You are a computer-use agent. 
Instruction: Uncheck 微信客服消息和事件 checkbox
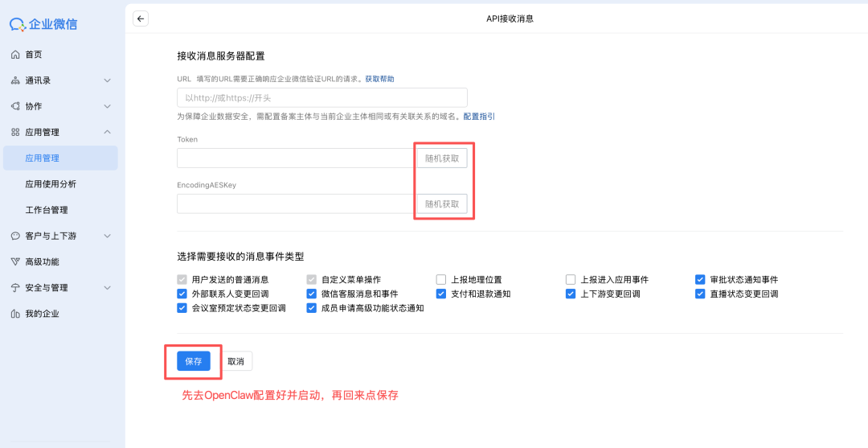coord(311,294)
